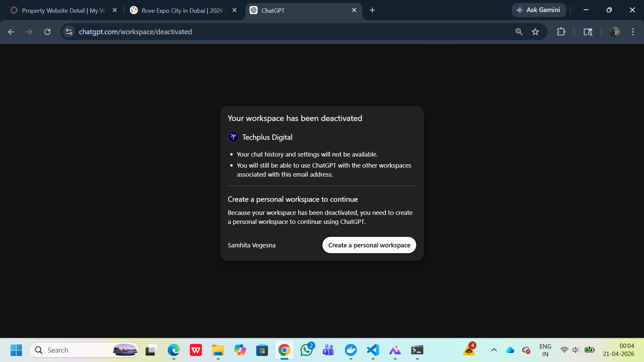Change ENG IN input language
The image size is (644, 362).
click(545, 350)
